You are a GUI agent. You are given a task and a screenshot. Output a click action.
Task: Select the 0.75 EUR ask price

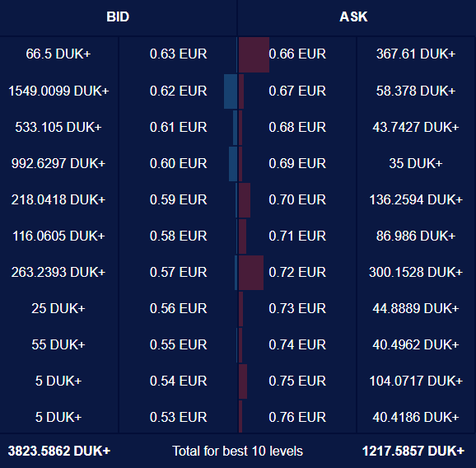tap(297, 381)
